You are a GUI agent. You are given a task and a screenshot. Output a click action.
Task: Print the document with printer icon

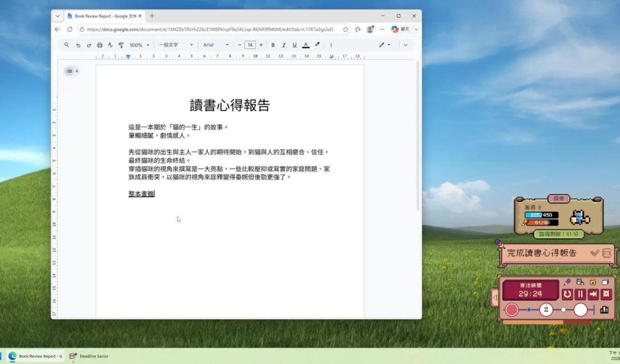point(100,45)
